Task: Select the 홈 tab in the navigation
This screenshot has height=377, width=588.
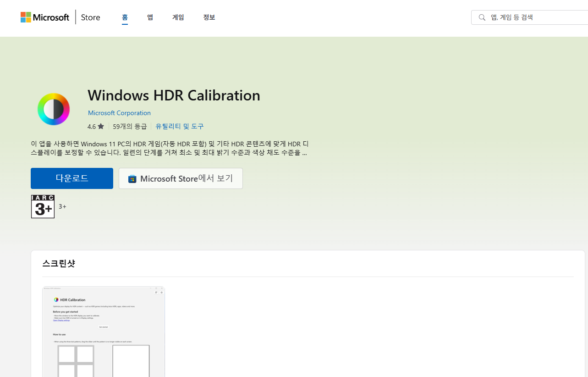Action: [x=124, y=17]
